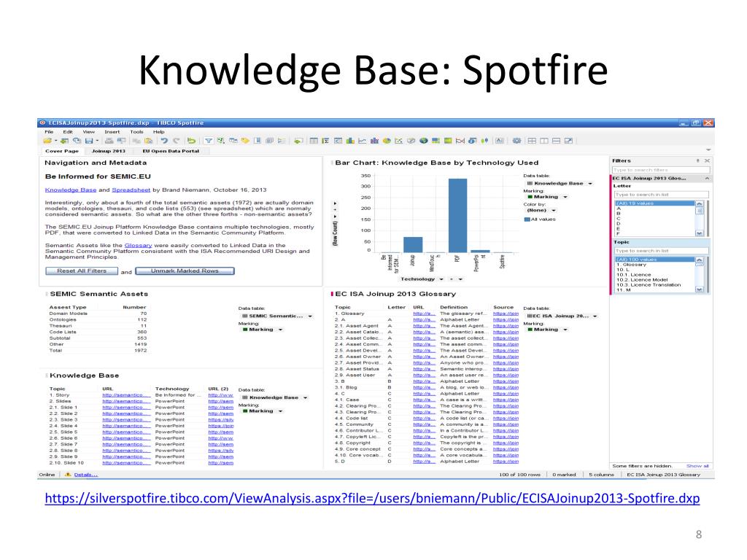The image size is (747, 560).
Task: Open page tabs overflow dropdown arrow
Action: pyautogui.click(x=708, y=150)
